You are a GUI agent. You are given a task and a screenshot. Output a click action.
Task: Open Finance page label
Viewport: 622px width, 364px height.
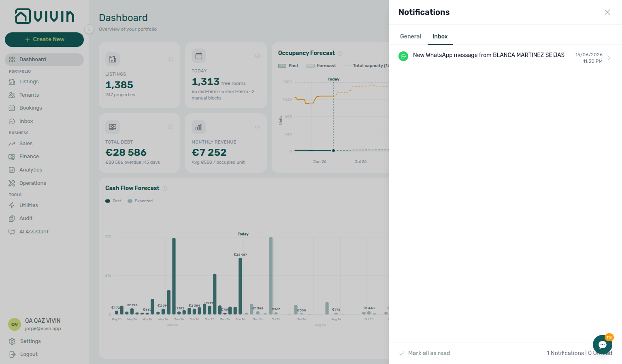tap(29, 157)
